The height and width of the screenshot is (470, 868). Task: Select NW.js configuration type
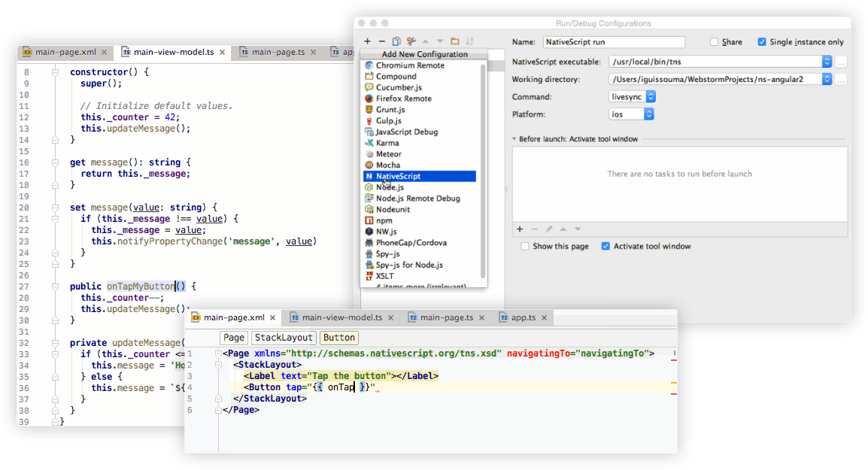tap(420, 232)
